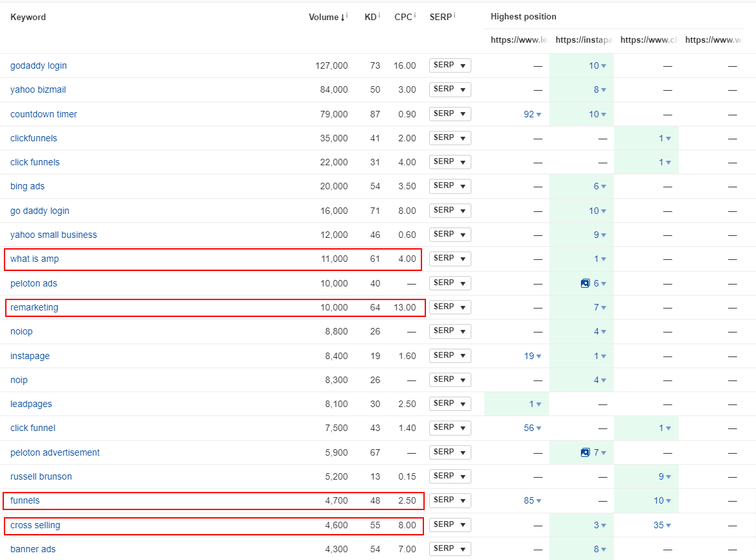The width and height of the screenshot is (756, 560).
Task: Expand position 1 arrow for leadpages row
Action: tap(539, 404)
